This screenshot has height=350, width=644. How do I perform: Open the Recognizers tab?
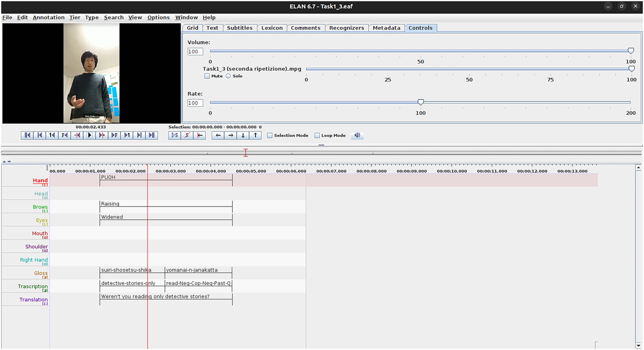click(x=347, y=28)
